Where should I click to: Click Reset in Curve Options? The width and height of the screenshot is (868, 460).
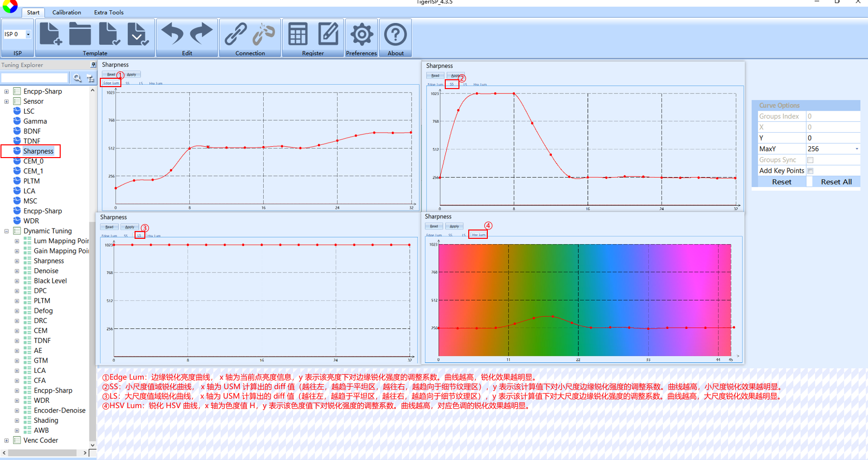(781, 182)
